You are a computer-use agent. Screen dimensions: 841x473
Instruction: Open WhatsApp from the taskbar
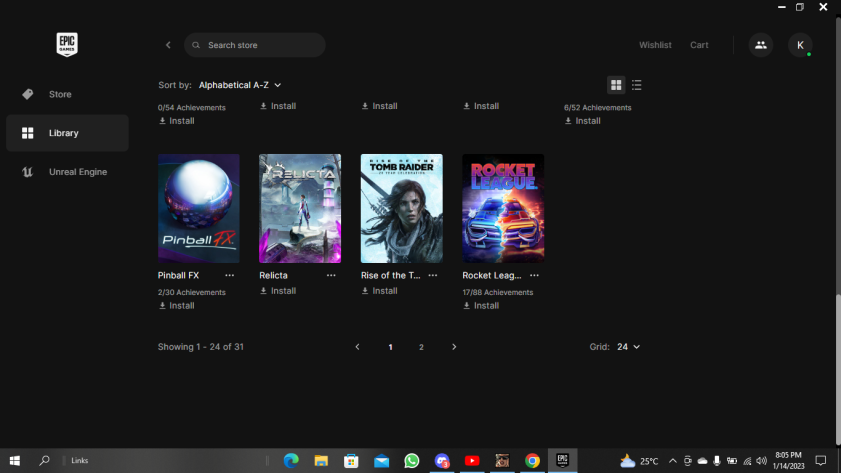tap(411, 461)
